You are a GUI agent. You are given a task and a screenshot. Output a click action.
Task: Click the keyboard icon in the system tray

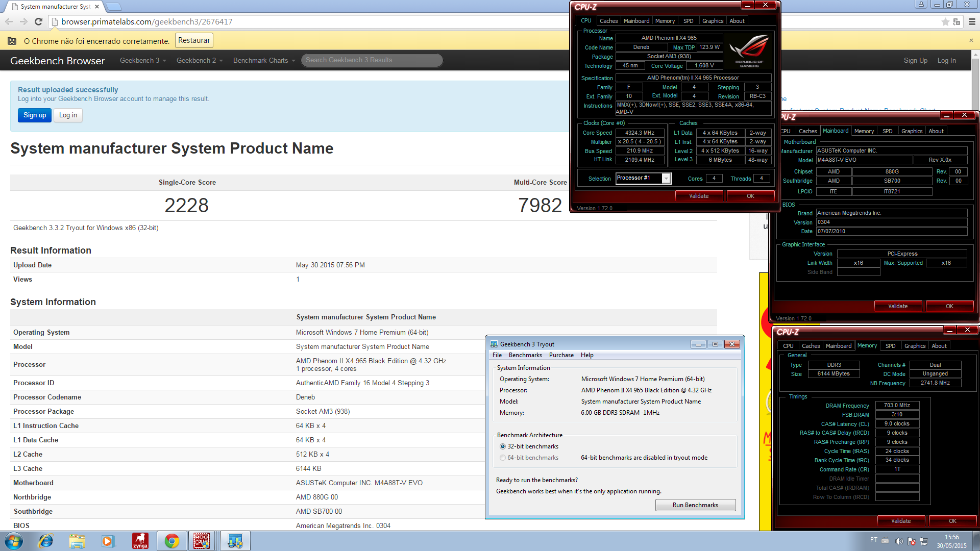[886, 541]
